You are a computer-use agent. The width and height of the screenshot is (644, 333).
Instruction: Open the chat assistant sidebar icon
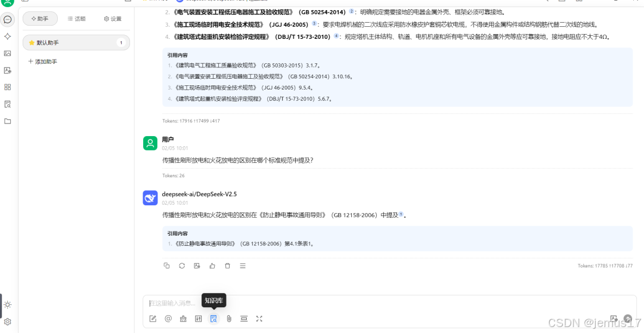point(7,19)
